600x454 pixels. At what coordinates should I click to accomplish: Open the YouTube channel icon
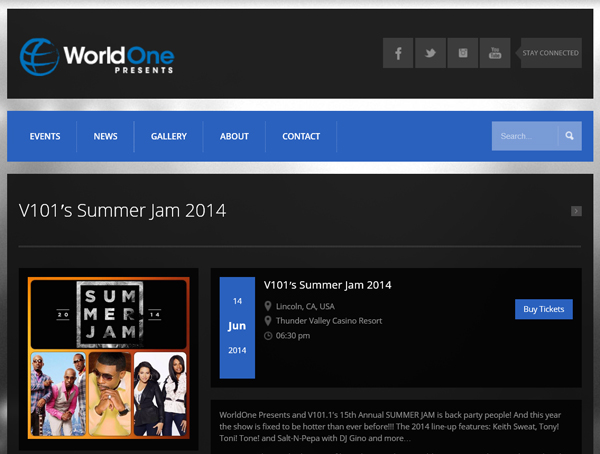495,53
